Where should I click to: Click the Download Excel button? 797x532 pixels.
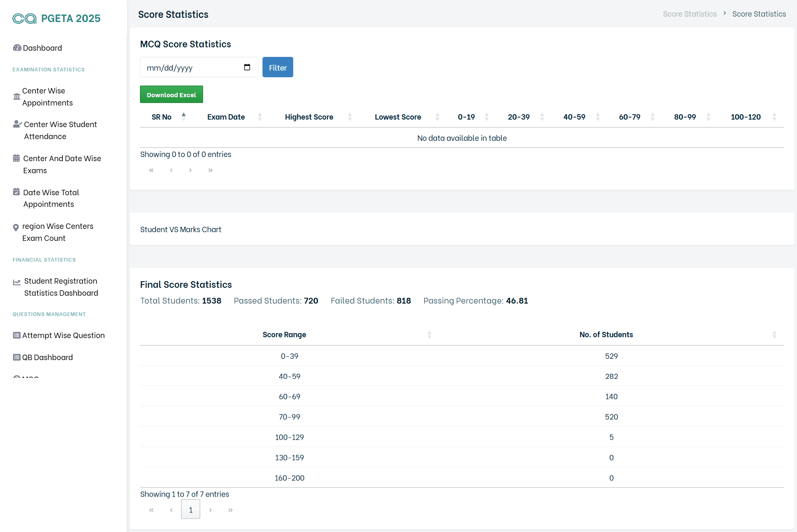coord(171,95)
